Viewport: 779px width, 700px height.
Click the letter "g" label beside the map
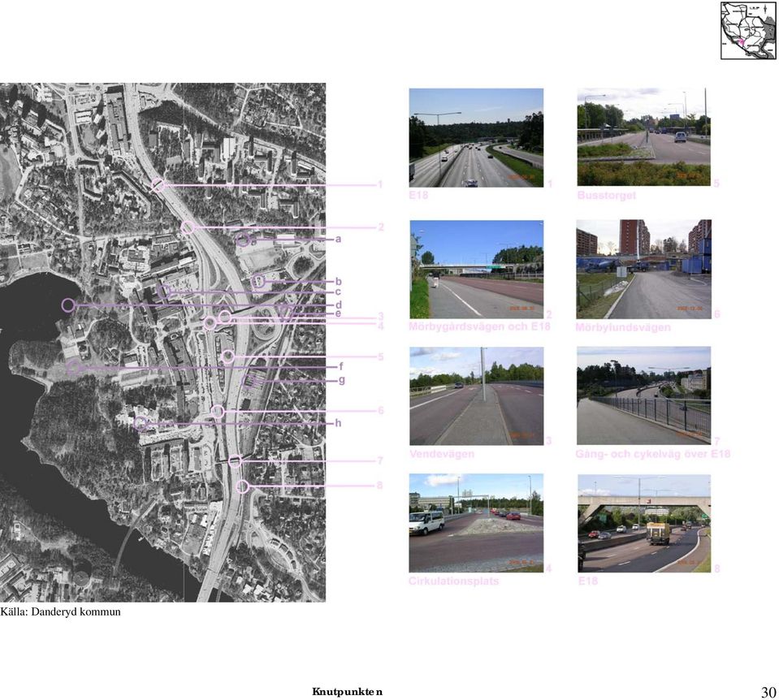(x=342, y=380)
